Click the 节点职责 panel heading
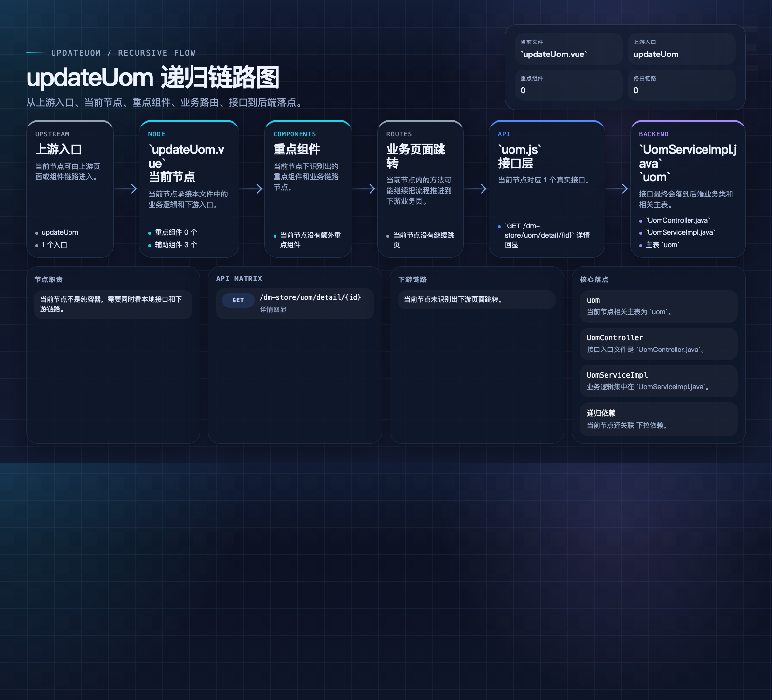 [x=48, y=280]
